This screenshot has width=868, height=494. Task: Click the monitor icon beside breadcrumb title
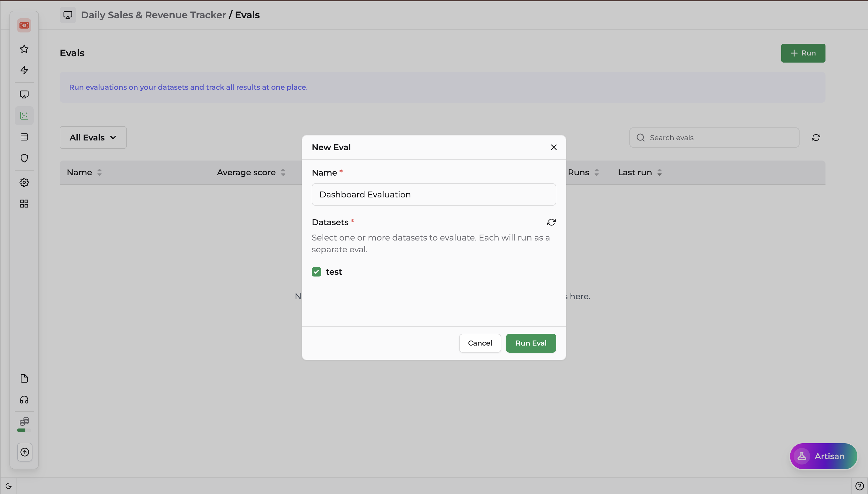[68, 15]
